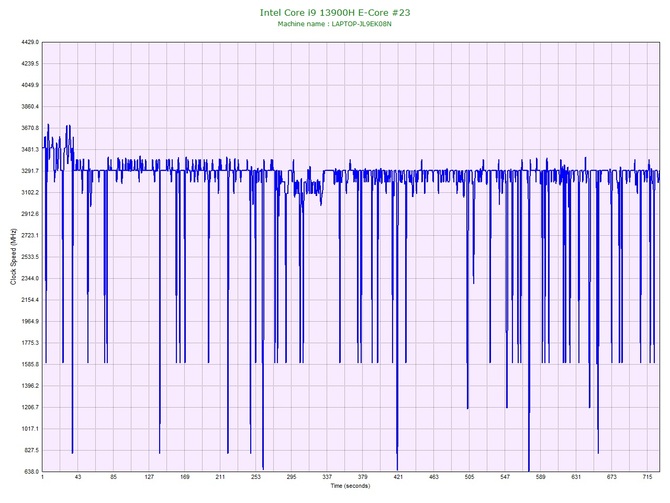Viewport: 670px width, 503px height.
Task: Click the time tick labeled 127
Action: pos(149,477)
